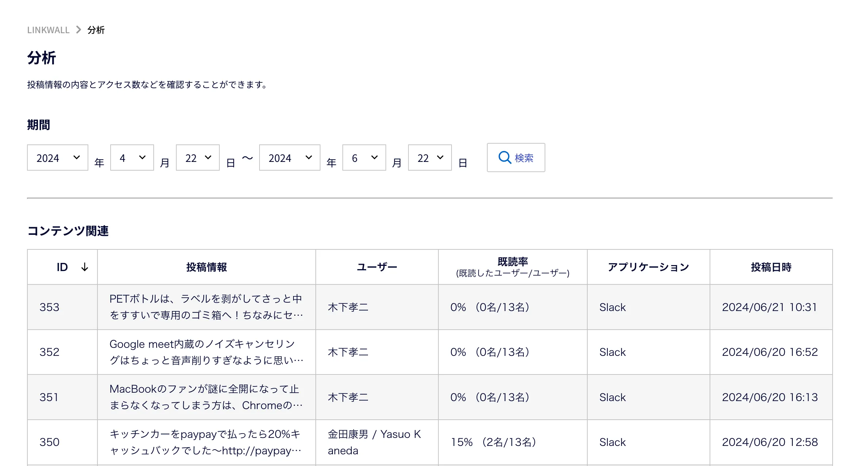
Task: Click user 木下孝二 in row 352
Action: (348, 352)
